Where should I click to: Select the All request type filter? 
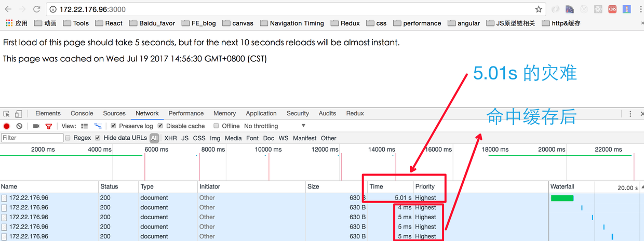(154, 138)
